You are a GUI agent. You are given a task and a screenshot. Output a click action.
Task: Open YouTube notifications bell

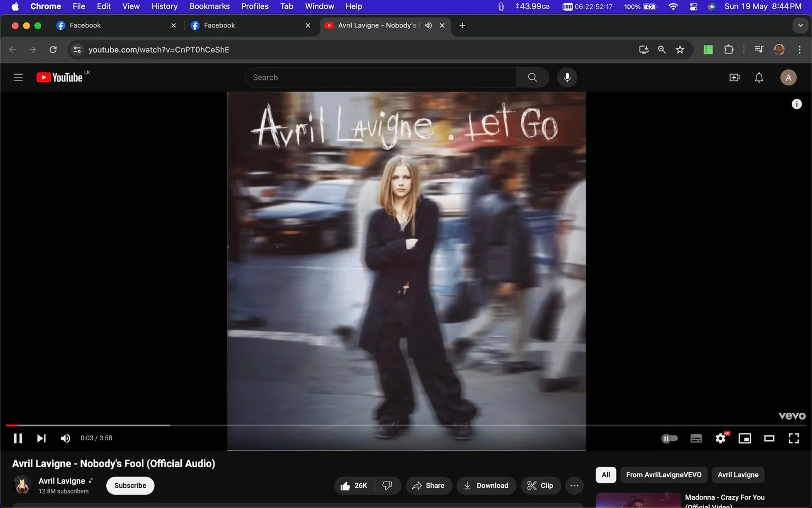click(x=759, y=77)
